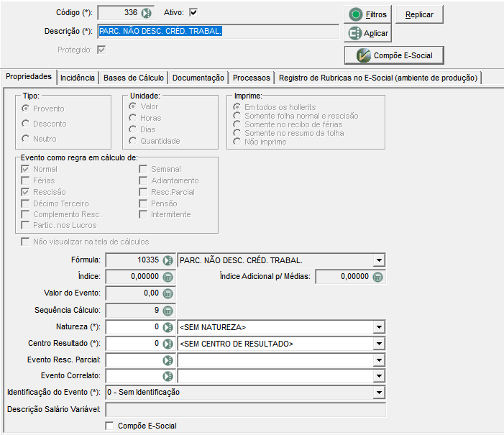Open calculator icon in Sequência Cálculo
The width and height of the screenshot is (504, 435).
coord(168,311)
